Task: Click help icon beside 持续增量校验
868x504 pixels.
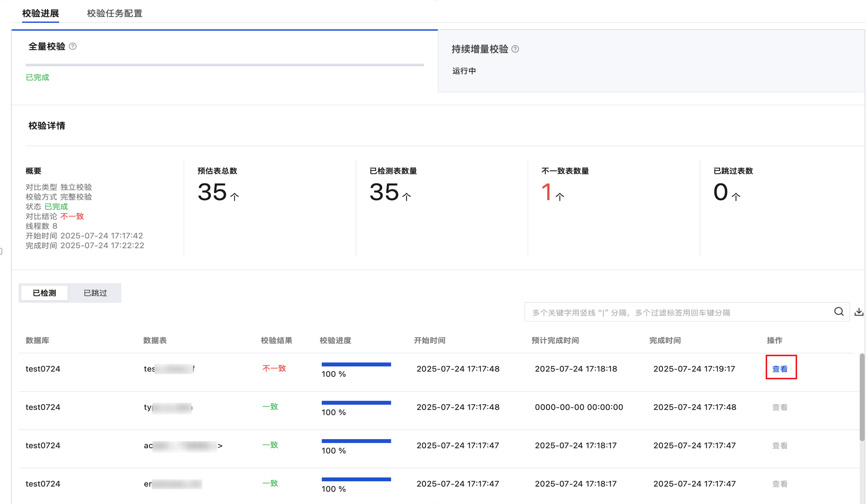Action: pos(515,49)
